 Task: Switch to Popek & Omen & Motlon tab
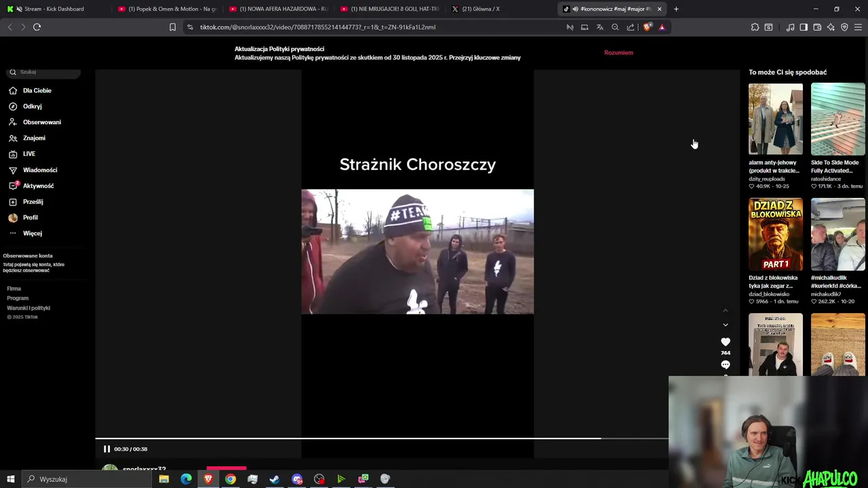point(167,9)
